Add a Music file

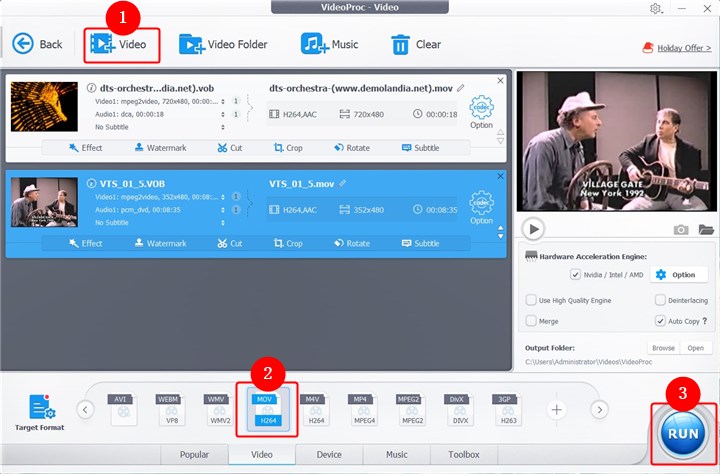coord(329,45)
